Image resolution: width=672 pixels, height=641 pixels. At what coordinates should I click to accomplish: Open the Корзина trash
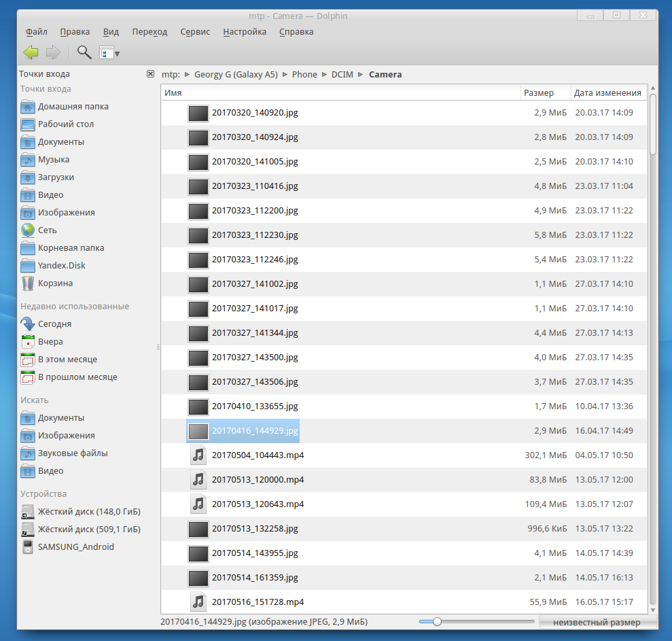[x=47, y=283]
